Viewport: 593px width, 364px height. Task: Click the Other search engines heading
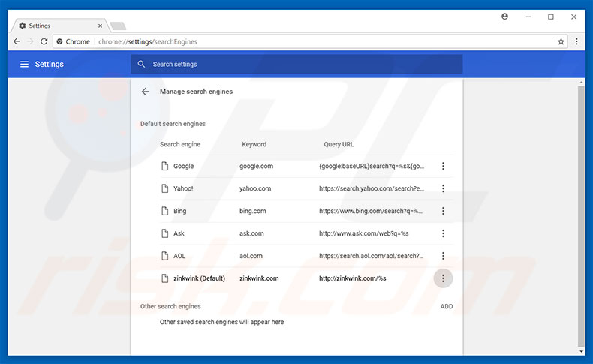pyautogui.click(x=170, y=306)
